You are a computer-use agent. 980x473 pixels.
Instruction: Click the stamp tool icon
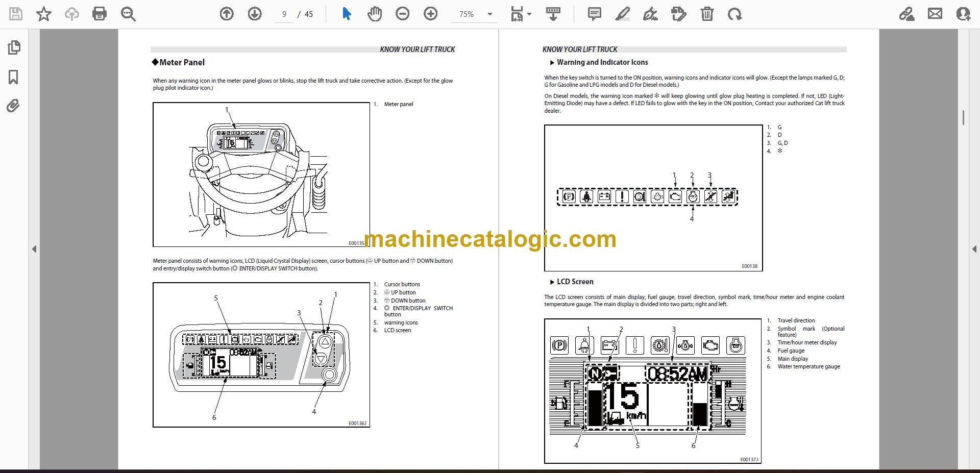tap(679, 14)
